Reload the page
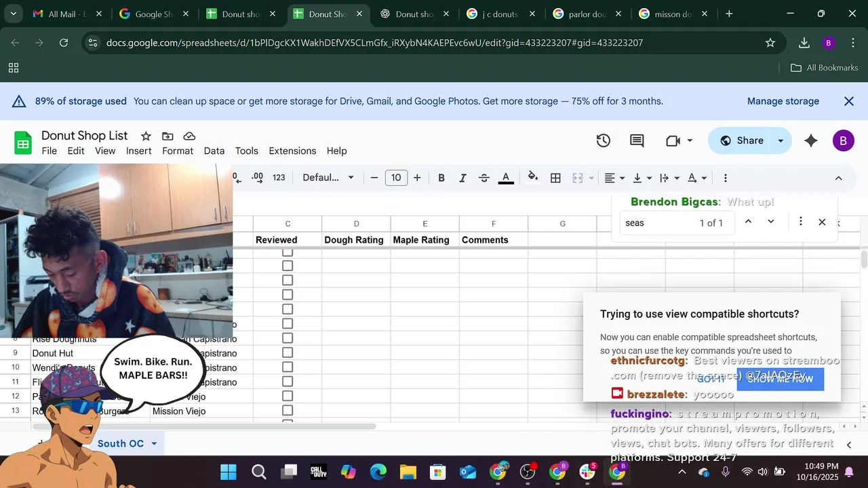The image size is (868, 488). pyautogui.click(x=64, y=43)
